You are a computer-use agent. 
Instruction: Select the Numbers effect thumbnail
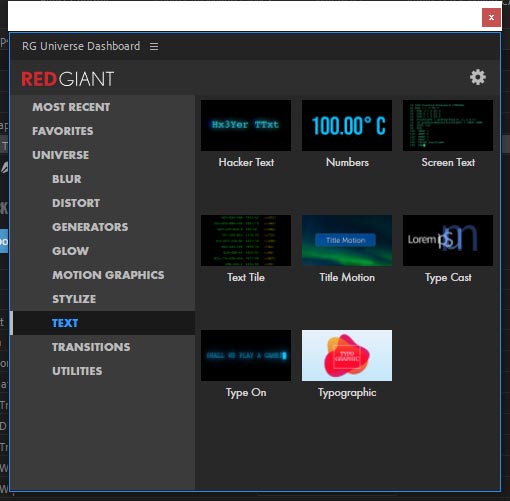[347, 125]
